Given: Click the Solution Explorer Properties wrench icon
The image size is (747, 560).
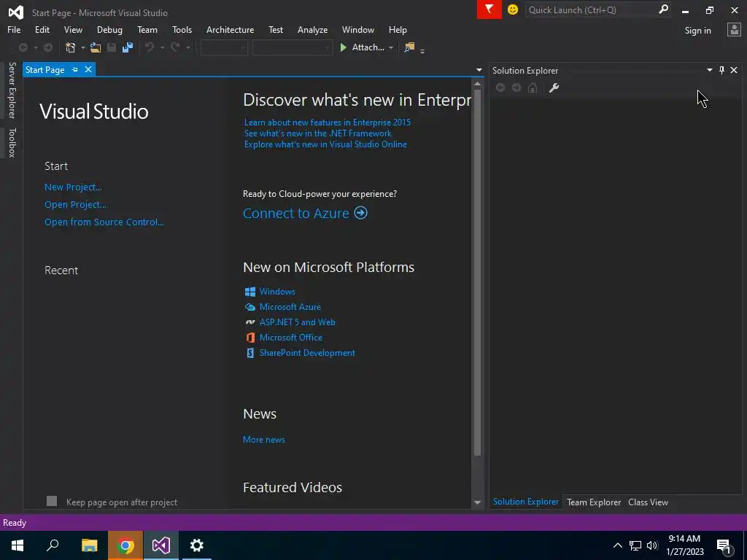Looking at the screenshot, I should click(x=554, y=87).
